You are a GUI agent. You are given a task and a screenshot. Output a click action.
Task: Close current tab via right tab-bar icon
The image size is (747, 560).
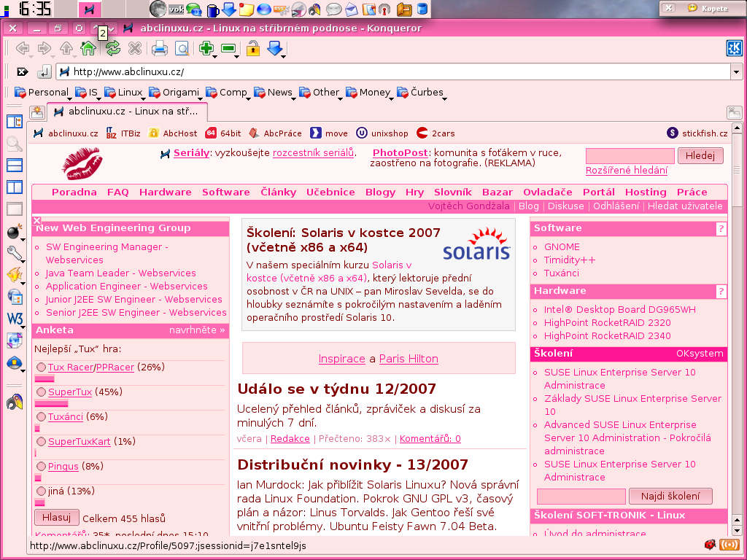[x=734, y=113]
